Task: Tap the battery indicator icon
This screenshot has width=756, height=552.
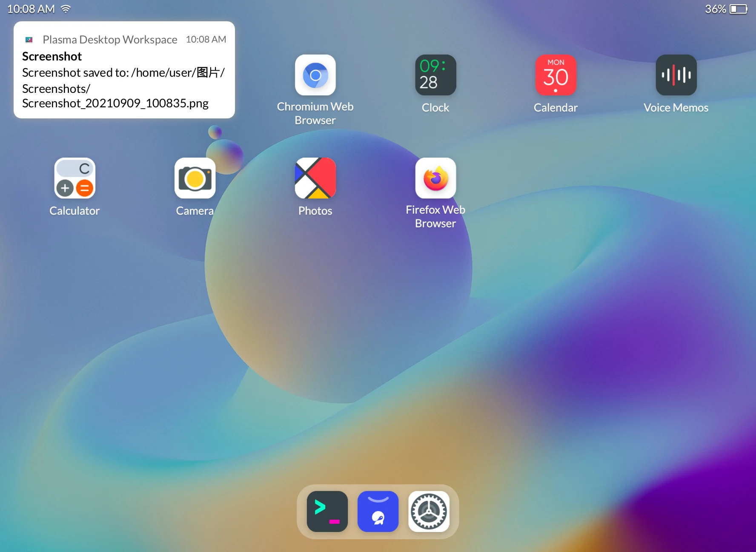Action: pyautogui.click(x=739, y=9)
